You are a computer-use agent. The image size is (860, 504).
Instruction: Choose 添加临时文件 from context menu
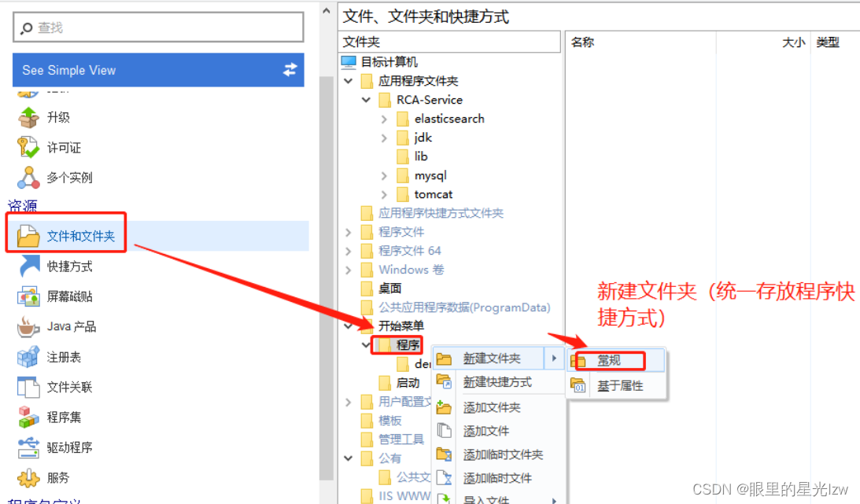[498, 478]
